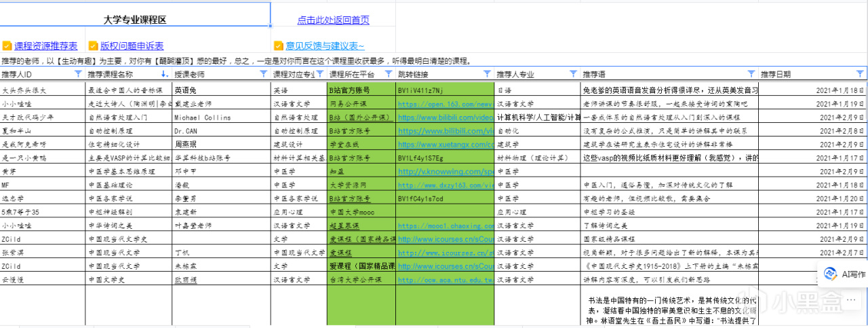
Task: Select the 自然语言处理入门 course cell
Action: coord(129,117)
